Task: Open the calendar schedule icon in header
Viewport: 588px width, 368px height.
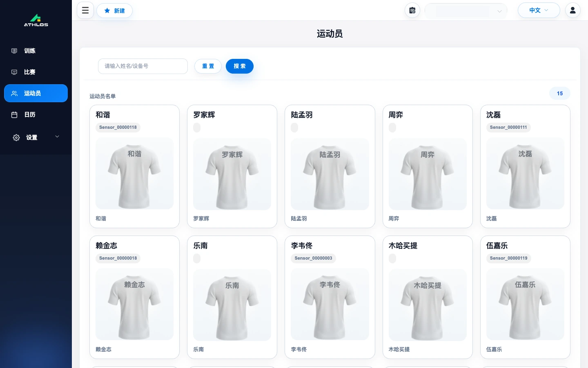Action: (412, 10)
